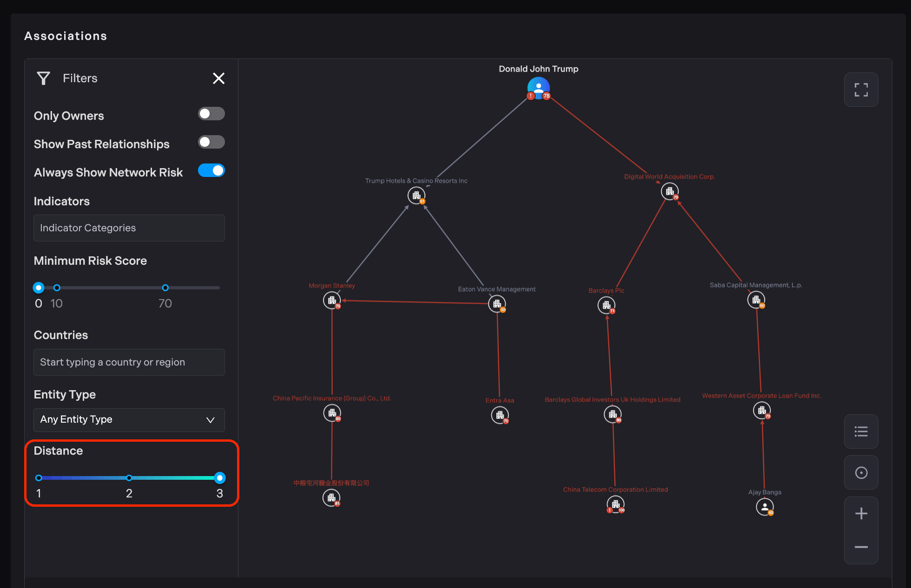Open the Any Entity Type dropdown

pos(129,419)
